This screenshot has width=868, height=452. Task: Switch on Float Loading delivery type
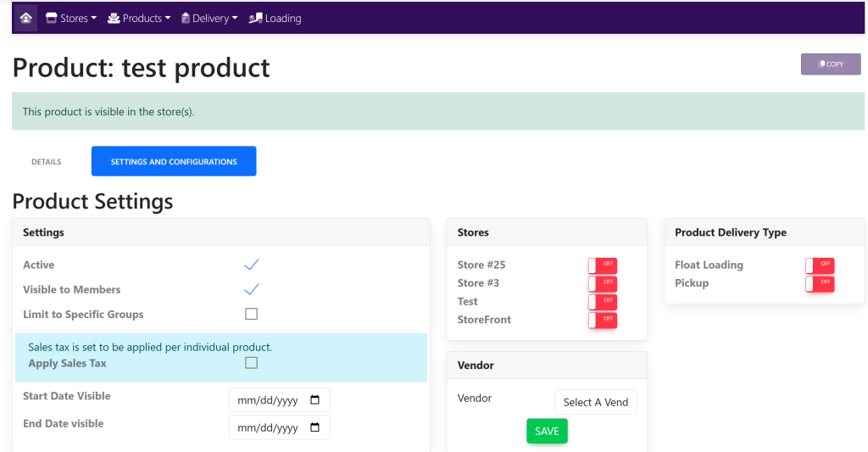coord(820,265)
